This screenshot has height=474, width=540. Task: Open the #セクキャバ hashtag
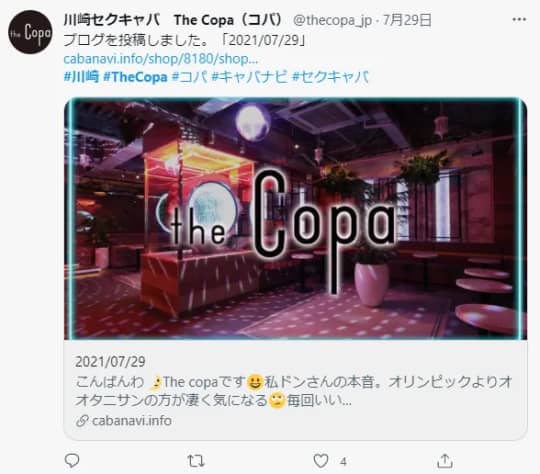tap(331, 77)
